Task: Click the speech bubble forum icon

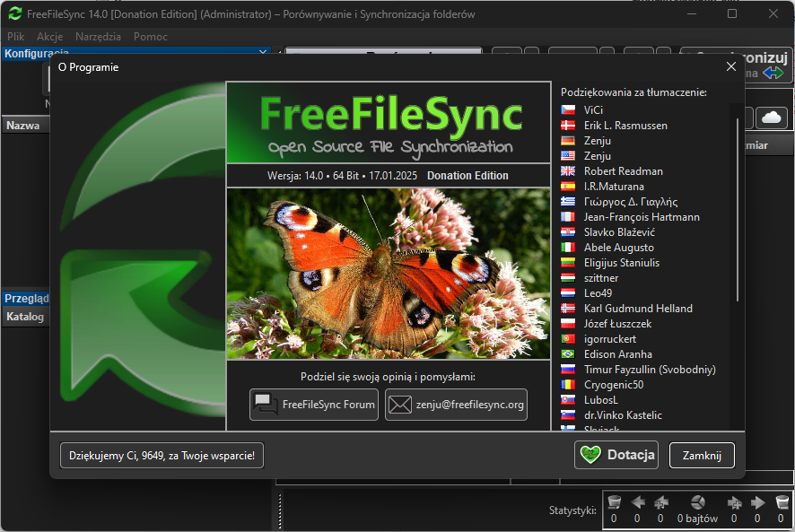Action: click(x=266, y=405)
